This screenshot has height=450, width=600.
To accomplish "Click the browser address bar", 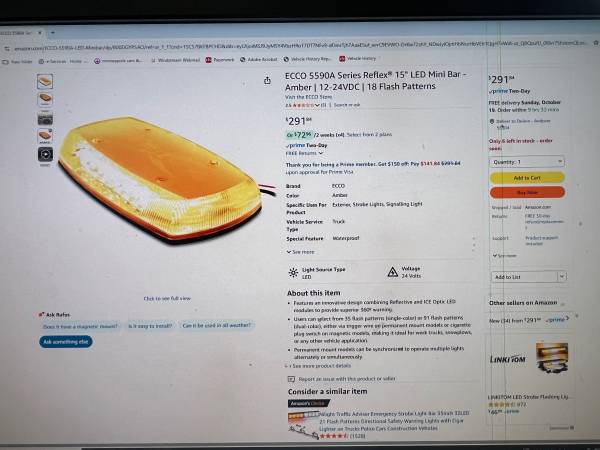I will pos(300,47).
